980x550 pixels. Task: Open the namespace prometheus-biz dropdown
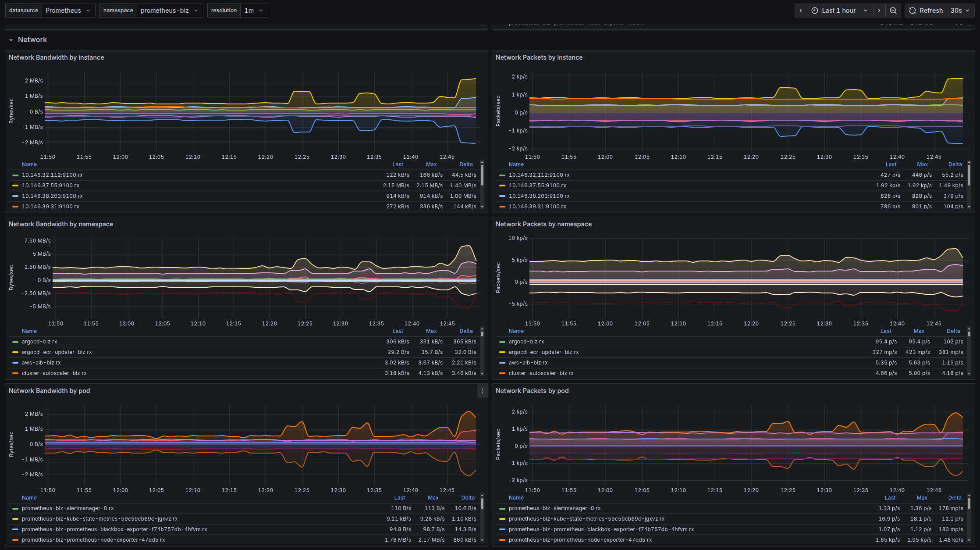[169, 11]
